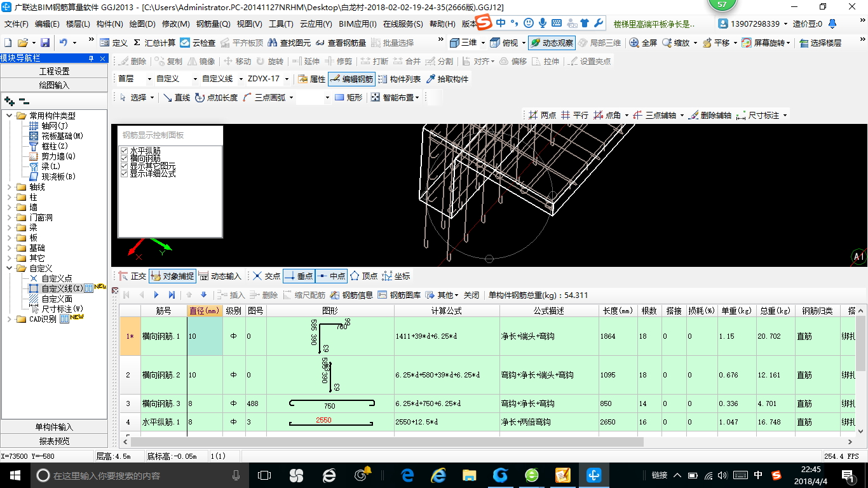Click 平行 parallel axis tool

574,115
